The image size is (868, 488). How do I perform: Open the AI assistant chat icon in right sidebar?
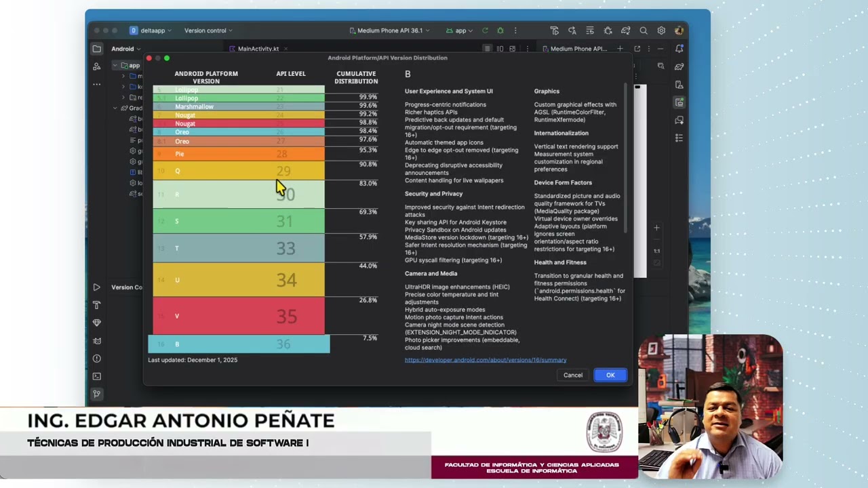(x=679, y=120)
